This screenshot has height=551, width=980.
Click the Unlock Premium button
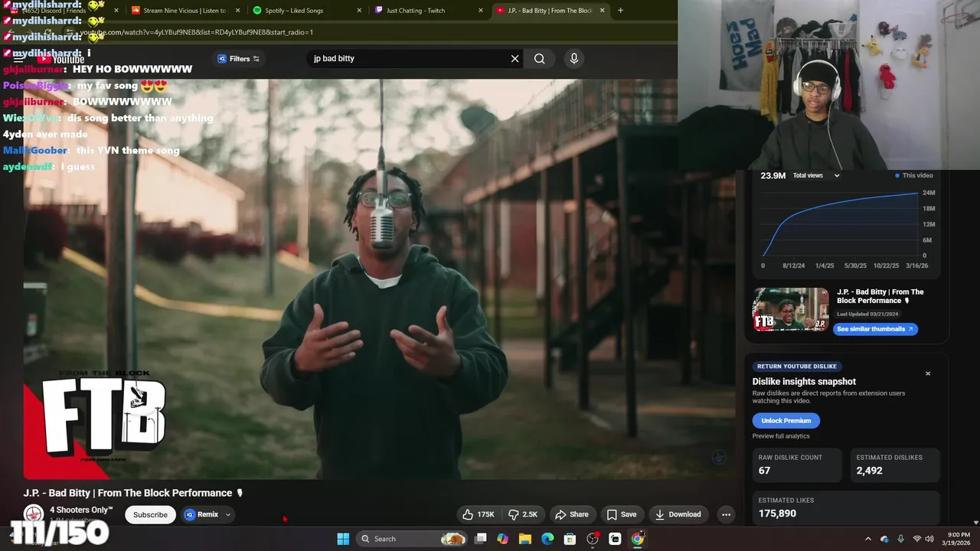click(x=786, y=420)
